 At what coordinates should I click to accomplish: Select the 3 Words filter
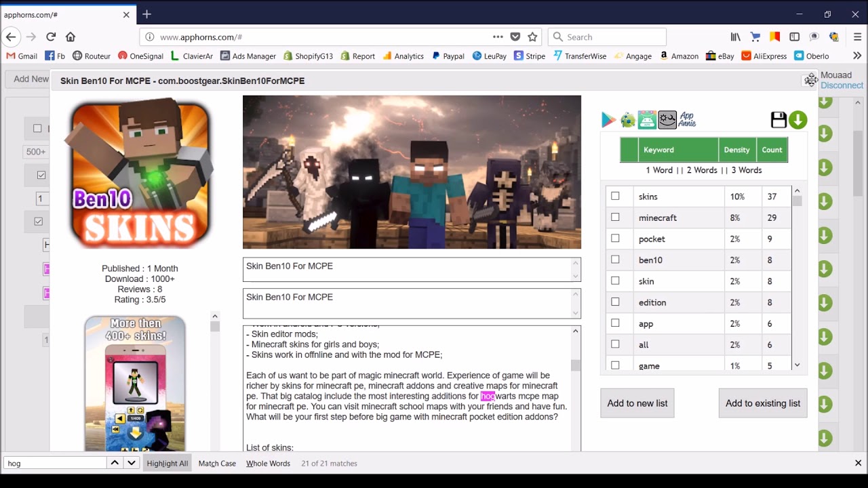click(x=746, y=170)
